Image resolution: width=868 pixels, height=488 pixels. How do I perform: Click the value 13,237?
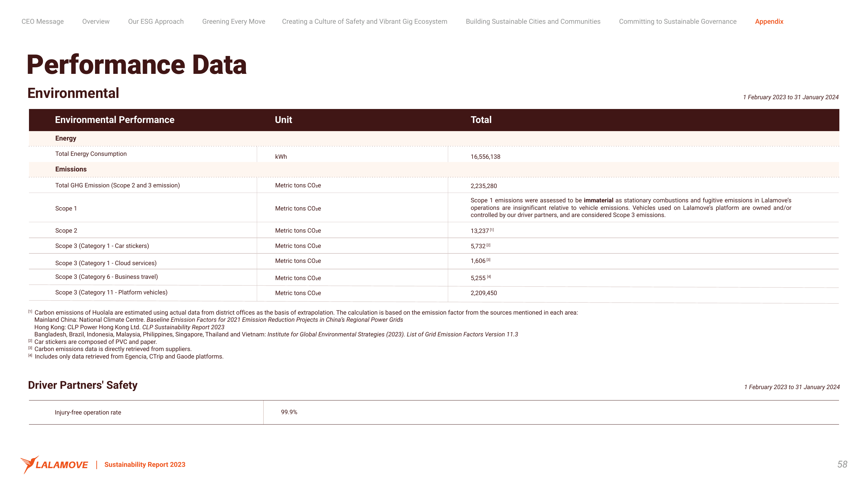click(x=480, y=231)
